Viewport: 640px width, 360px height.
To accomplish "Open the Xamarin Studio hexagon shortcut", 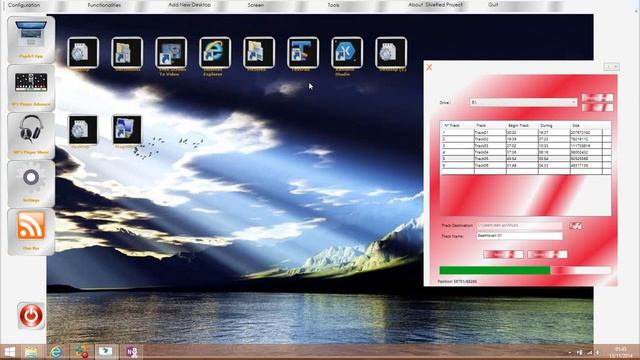I will (347, 52).
